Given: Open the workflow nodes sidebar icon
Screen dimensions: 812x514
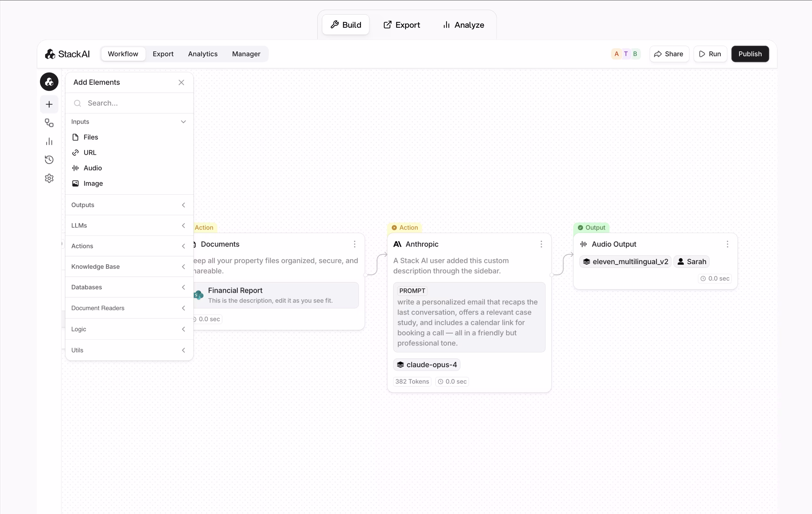Looking at the screenshot, I should coord(49,123).
